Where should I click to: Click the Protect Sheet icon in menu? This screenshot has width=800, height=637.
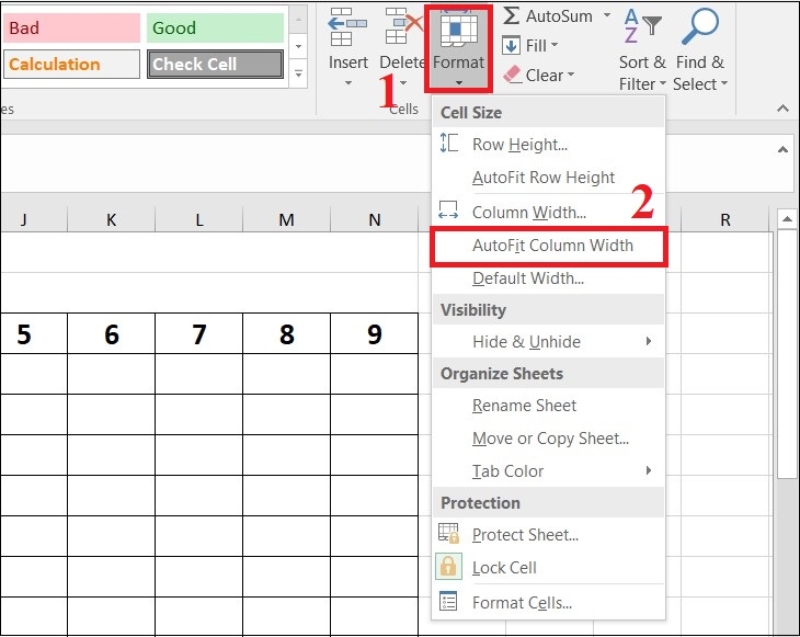pos(449,534)
